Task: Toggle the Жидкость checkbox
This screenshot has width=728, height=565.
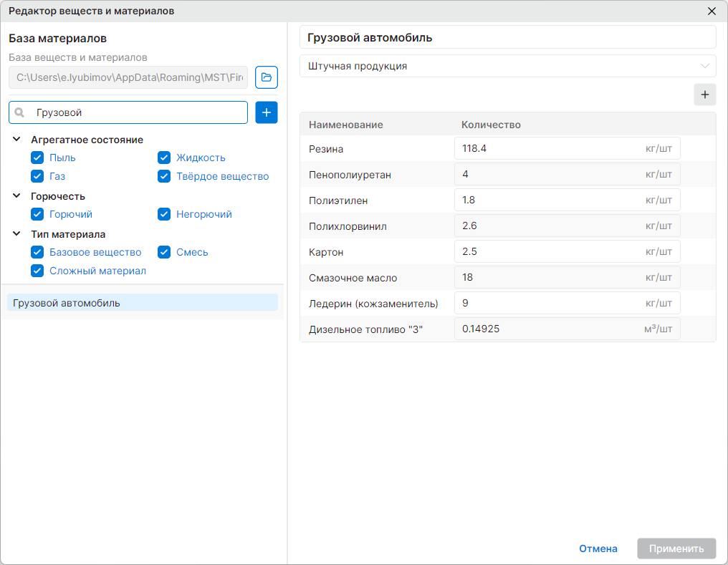Action: (164, 158)
